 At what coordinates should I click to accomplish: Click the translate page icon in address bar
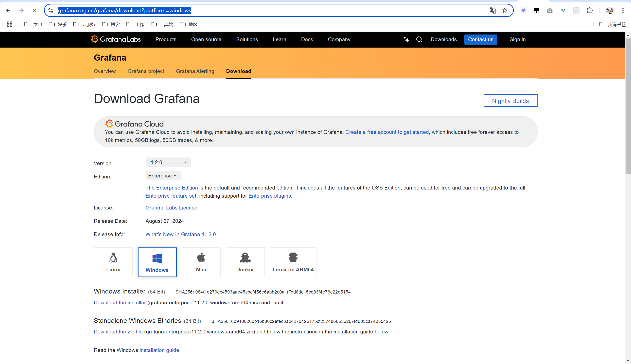[x=492, y=11]
